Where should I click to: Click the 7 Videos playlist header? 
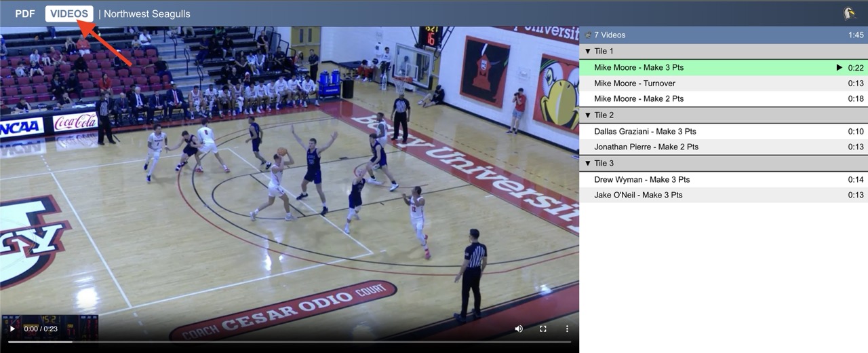724,35
